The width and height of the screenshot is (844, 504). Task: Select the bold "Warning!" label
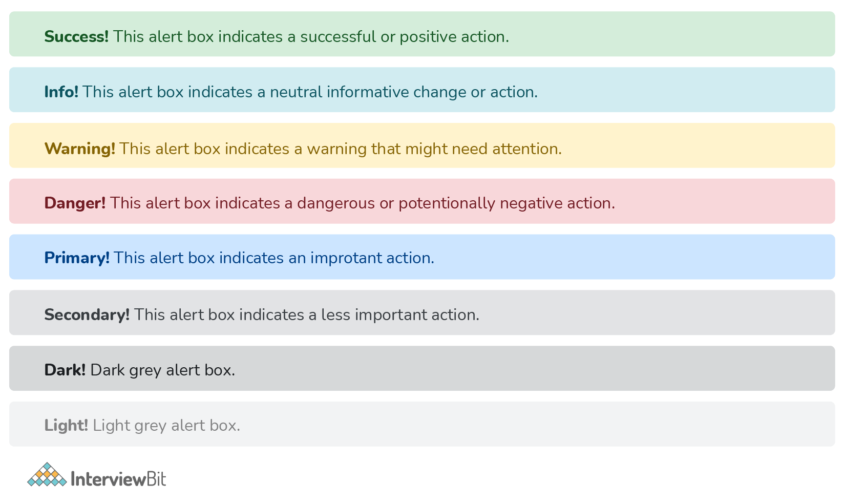tap(80, 149)
